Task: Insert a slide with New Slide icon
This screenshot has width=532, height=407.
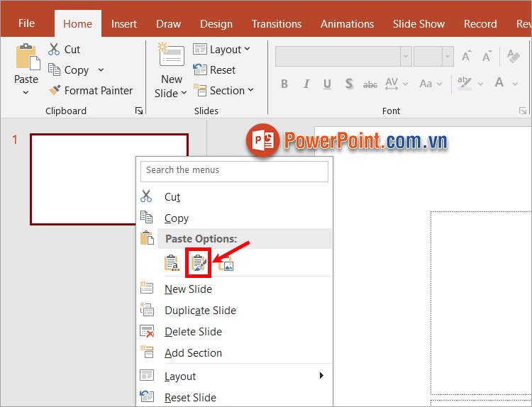Action: point(172,55)
